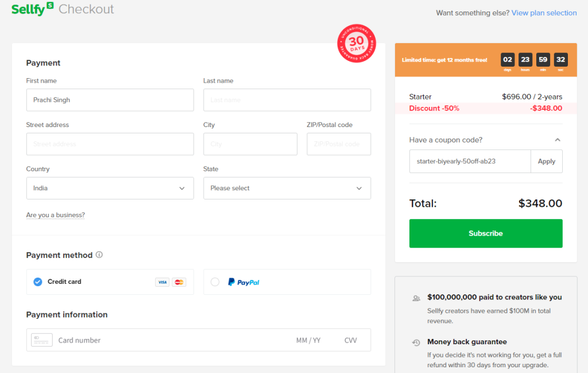Screen dimensions: 588x373
Task: Click the 'Payment method' heading
Action: tap(59, 255)
